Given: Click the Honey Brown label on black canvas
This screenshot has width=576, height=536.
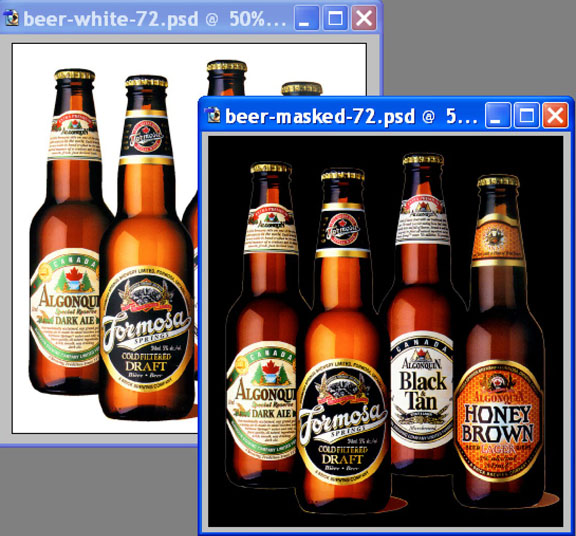Looking at the screenshot, I should [x=498, y=421].
